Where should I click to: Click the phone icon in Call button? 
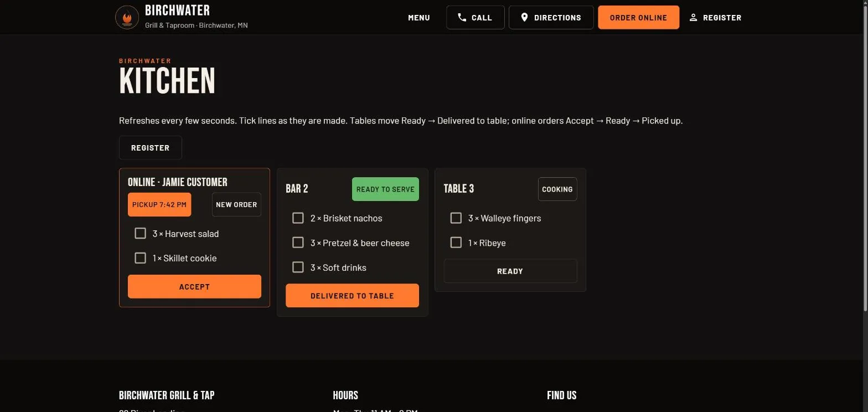coord(462,17)
